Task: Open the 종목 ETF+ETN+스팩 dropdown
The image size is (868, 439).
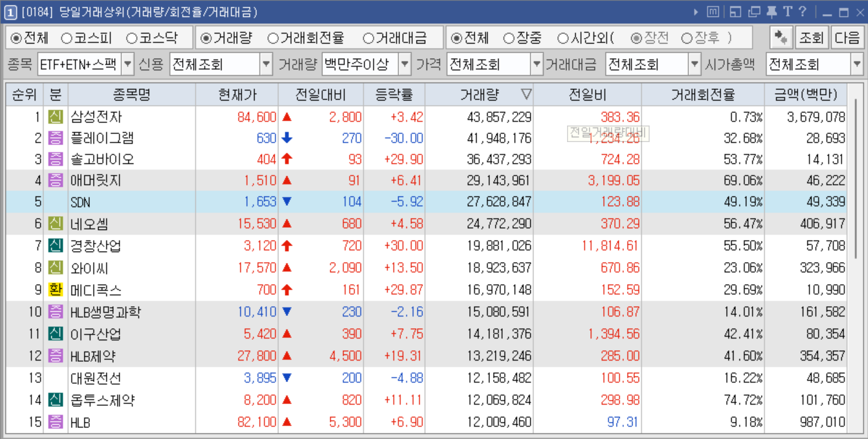Action: pos(127,64)
